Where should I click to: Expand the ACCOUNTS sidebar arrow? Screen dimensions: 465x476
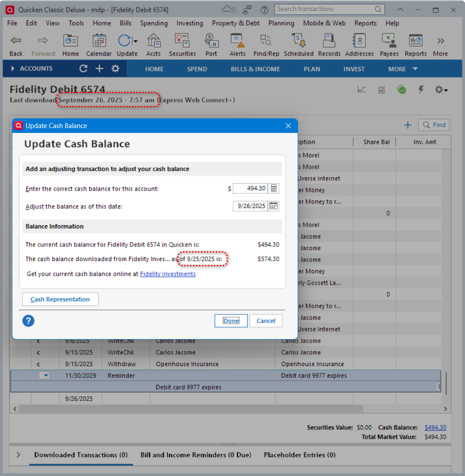(13, 68)
